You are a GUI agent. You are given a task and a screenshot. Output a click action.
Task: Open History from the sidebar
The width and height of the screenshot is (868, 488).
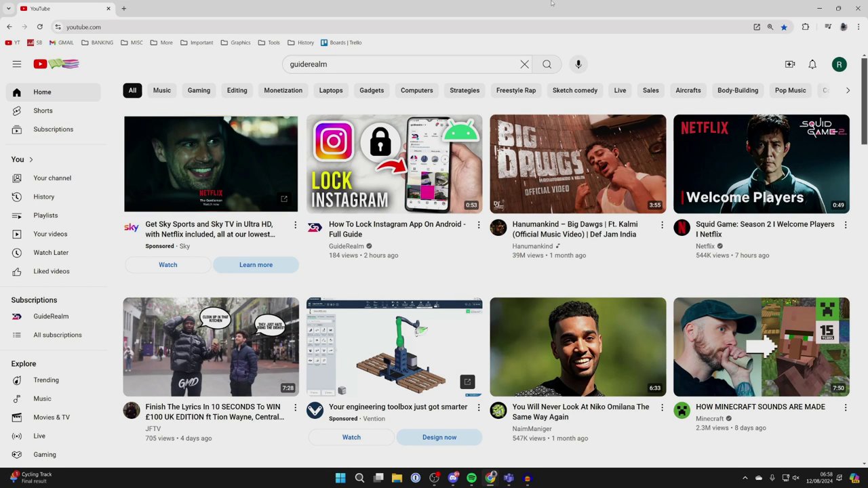click(x=43, y=197)
